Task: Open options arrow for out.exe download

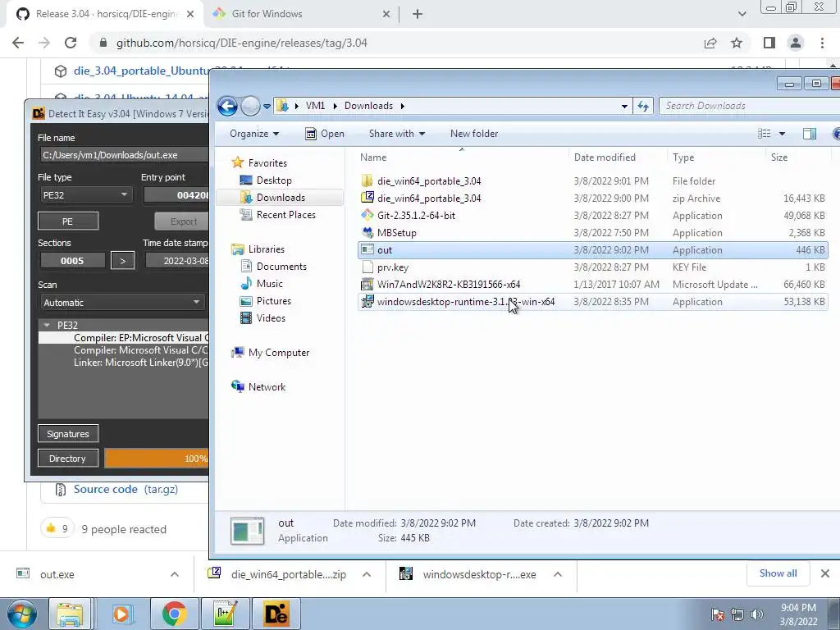Action: [x=175, y=574]
